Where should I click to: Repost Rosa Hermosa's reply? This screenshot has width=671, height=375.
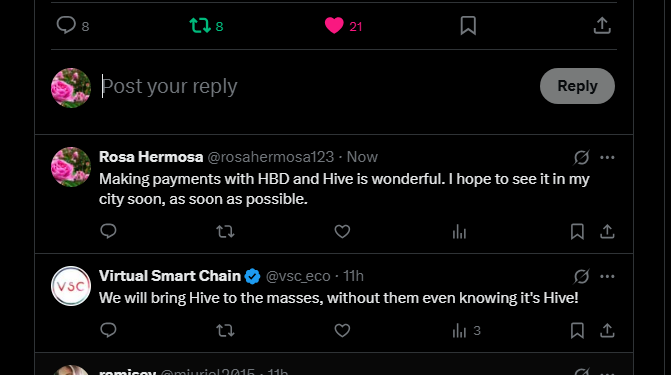225,232
